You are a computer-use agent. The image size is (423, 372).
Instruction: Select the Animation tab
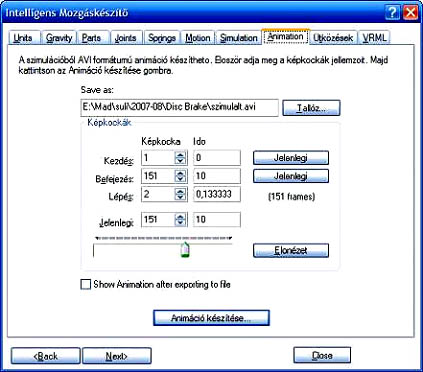286,36
